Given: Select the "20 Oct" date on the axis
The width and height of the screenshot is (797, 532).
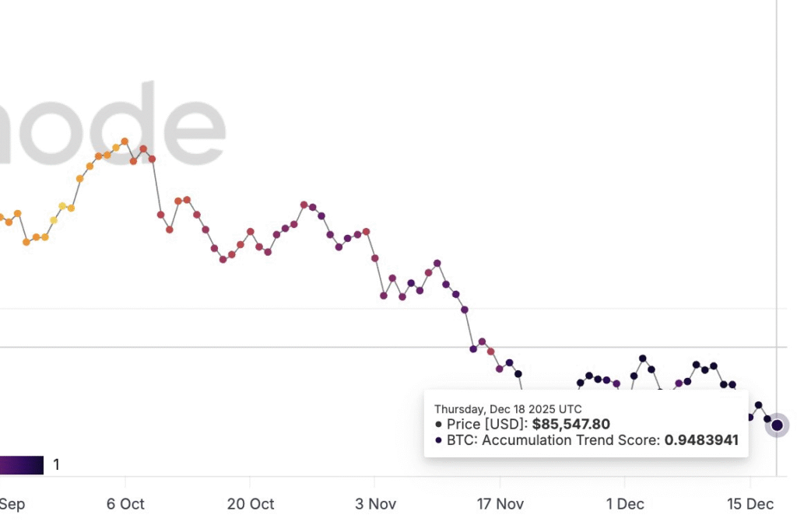Looking at the screenshot, I should point(251,504).
